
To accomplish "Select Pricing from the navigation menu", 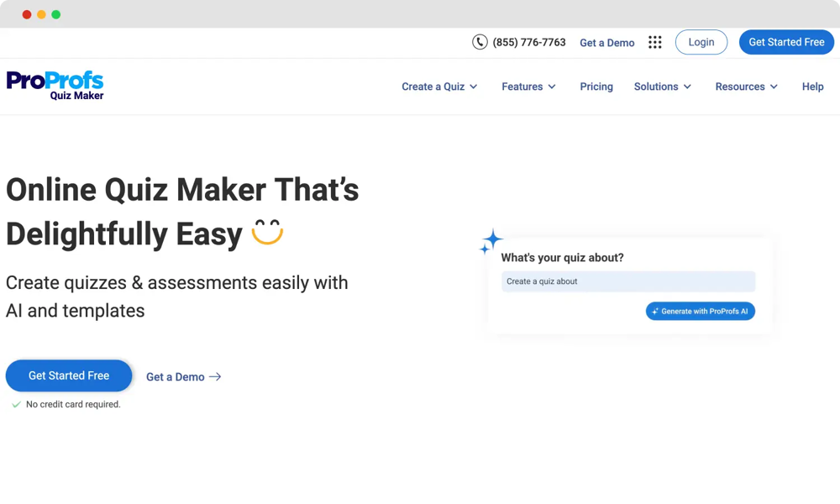I will coord(596,87).
